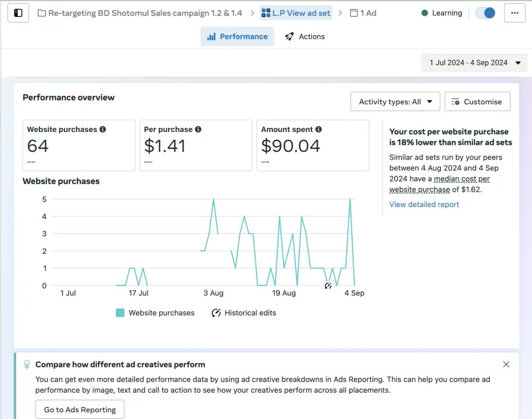
Task: Click the sidebar panel toggle icon
Action: pos(18,13)
